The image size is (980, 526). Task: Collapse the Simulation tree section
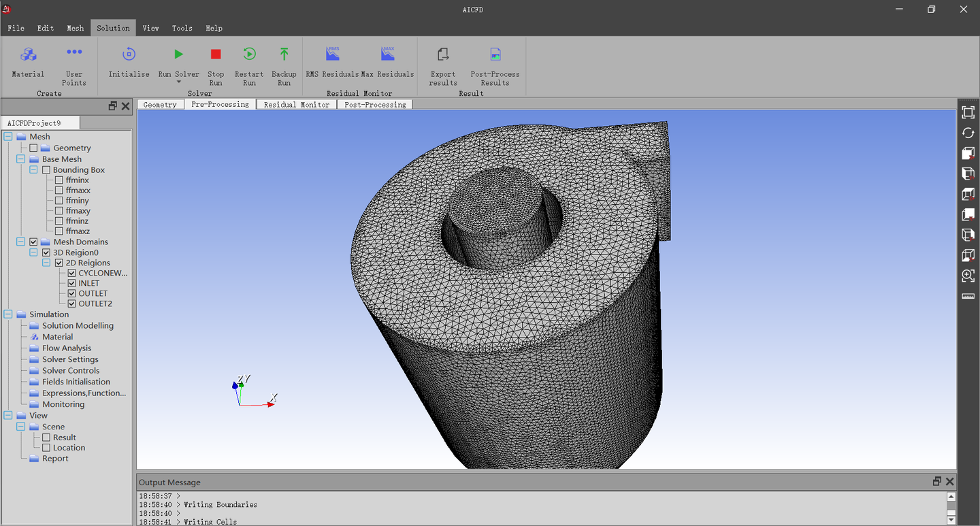click(x=8, y=314)
